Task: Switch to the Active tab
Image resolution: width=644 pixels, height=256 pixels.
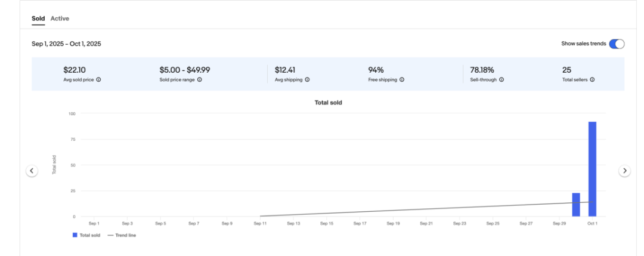Action: pyautogui.click(x=60, y=18)
